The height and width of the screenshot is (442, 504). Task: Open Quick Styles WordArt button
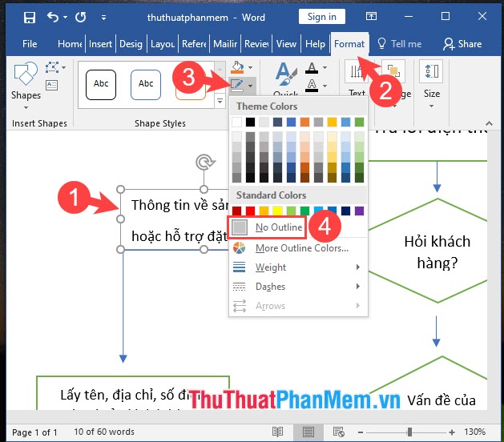coord(286,78)
